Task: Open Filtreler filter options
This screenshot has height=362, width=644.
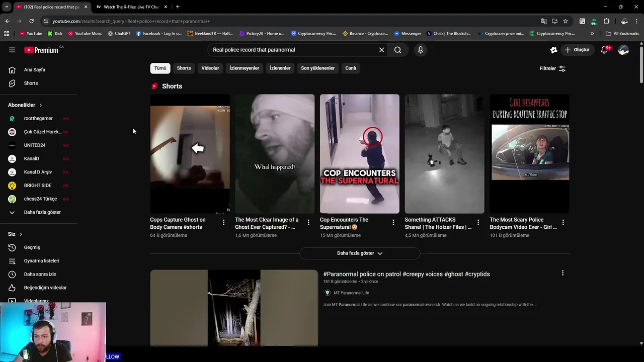Action: coord(552,68)
